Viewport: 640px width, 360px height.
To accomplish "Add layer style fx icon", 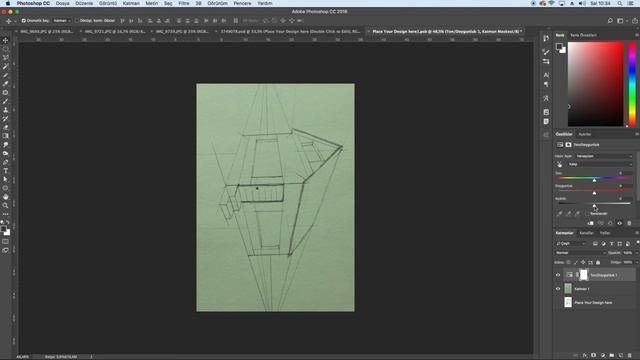I will click(x=585, y=356).
